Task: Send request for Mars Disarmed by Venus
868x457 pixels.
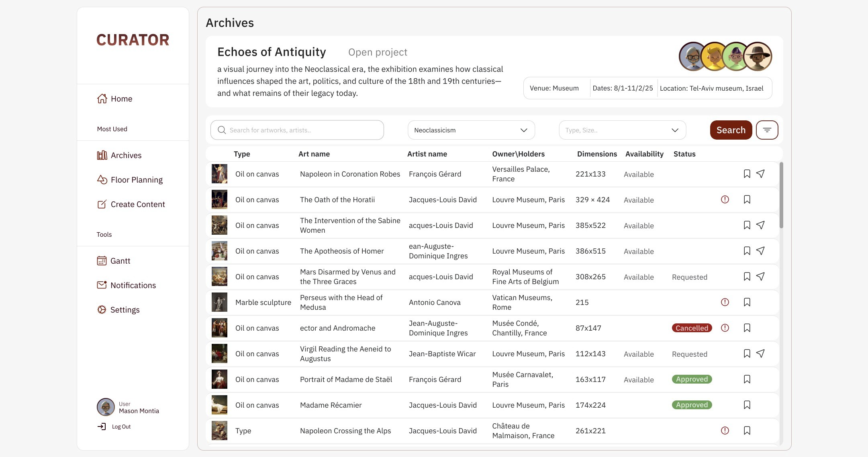Action: click(x=760, y=276)
